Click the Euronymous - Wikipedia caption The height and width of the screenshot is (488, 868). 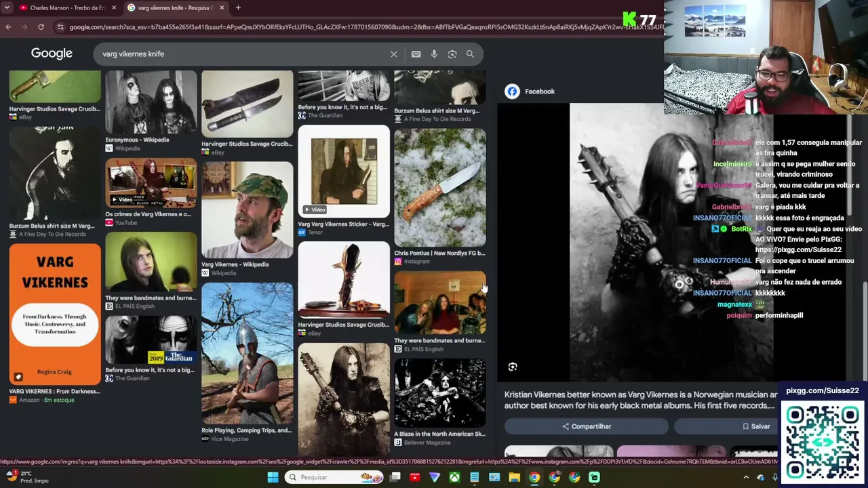[x=137, y=140]
